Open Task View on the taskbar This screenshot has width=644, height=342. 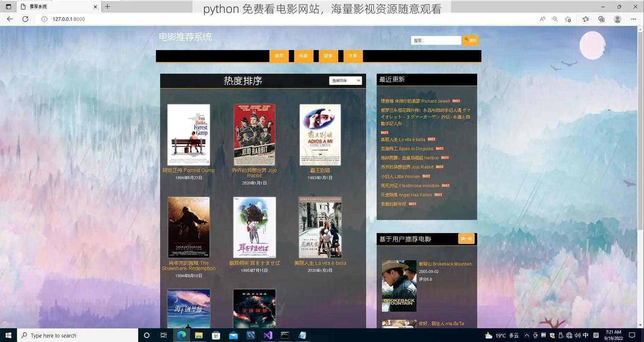tap(163, 335)
